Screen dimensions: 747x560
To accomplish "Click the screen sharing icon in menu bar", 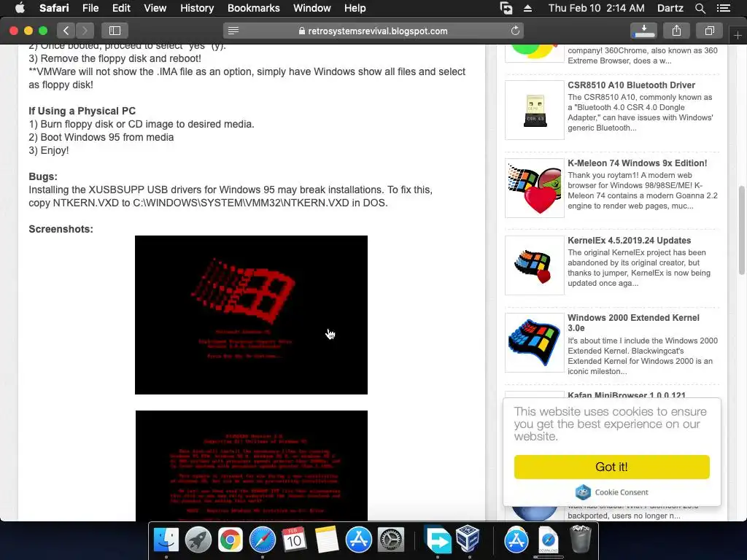I will (506, 8).
